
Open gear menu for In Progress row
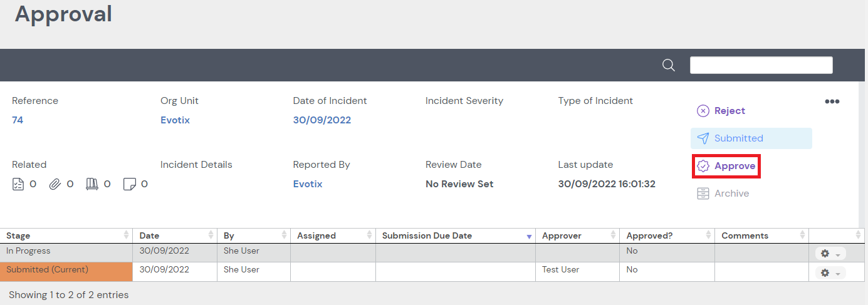[830, 254]
